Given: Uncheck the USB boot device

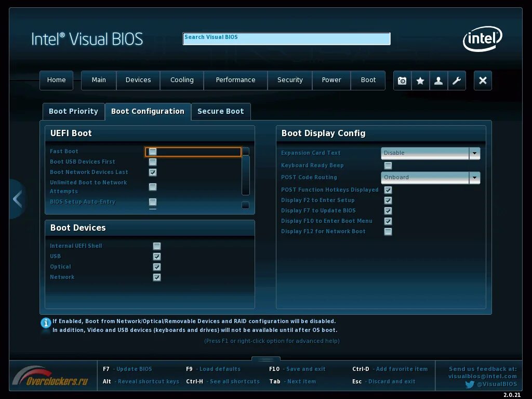Looking at the screenshot, I should pyautogui.click(x=157, y=257).
